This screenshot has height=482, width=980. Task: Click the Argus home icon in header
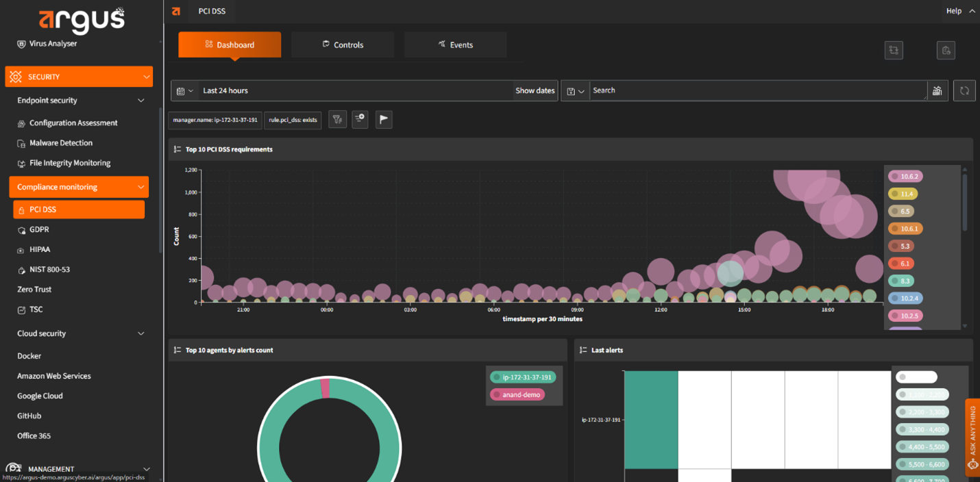[176, 11]
